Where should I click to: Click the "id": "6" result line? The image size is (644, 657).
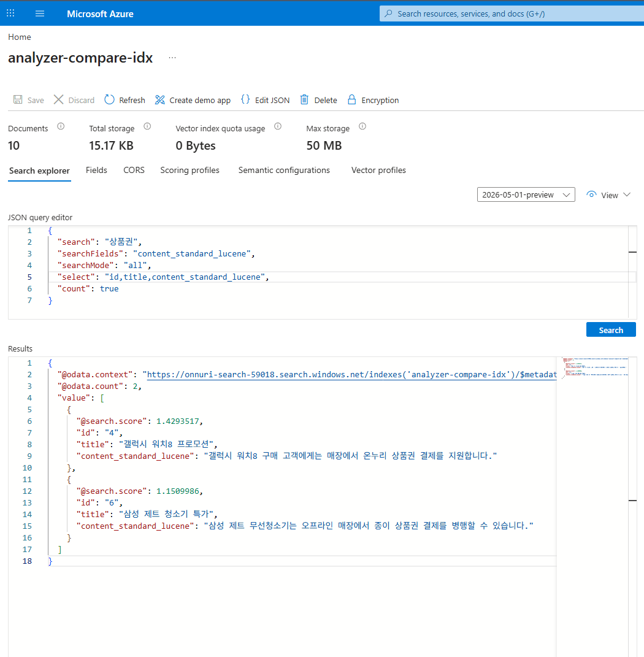pyautogui.click(x=99, y=503)
